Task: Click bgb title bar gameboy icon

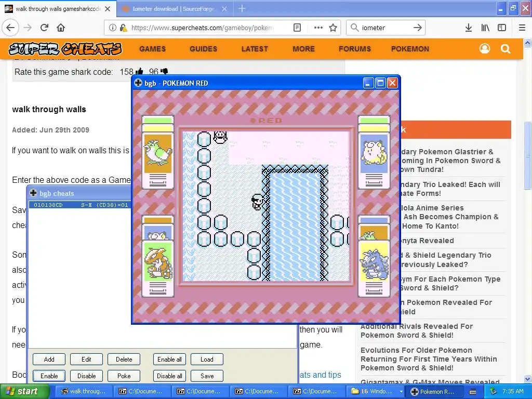Action: [138, 83]
